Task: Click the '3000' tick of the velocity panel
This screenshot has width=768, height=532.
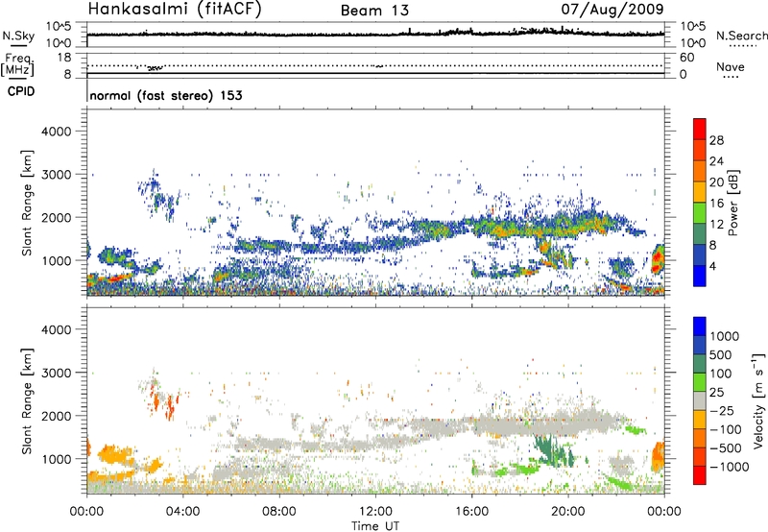Action: pos(57,373)
